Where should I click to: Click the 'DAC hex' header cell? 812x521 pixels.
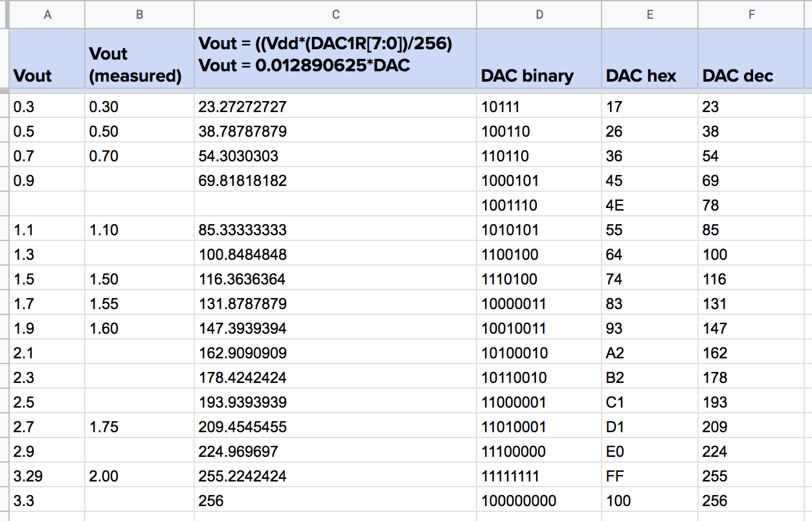point(649,58)
